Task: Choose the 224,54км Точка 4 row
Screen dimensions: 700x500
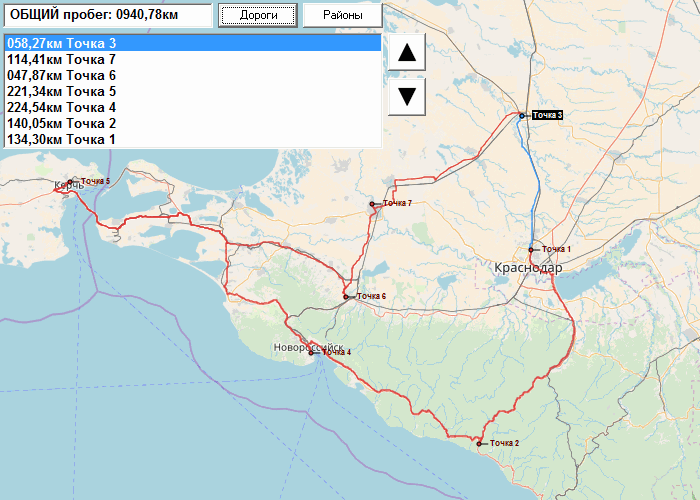Action: click(x=193, y=108)
